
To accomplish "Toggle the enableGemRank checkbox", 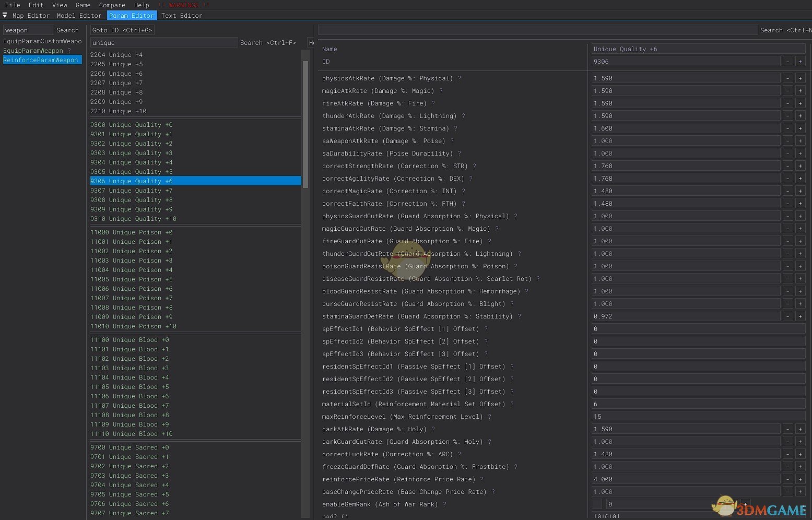I will tap(597, 504).
